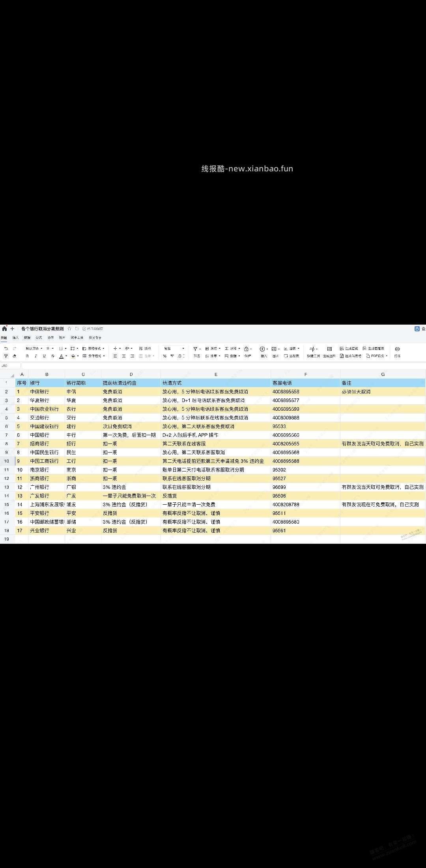426x868 pixels.
Task: Select column E header
Action: (x=216, y=374)
